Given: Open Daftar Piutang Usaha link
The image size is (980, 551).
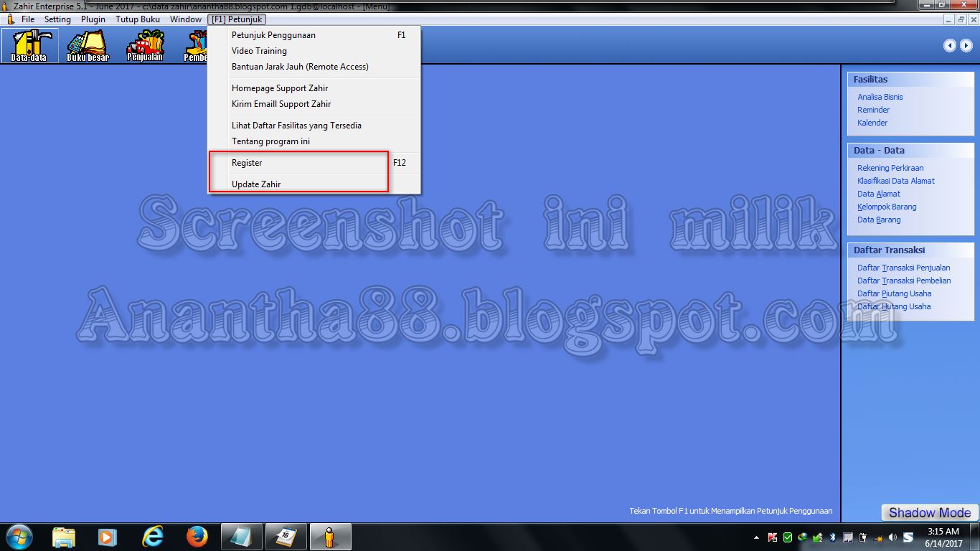Looking at the screenshot, I should pyautogui.click(x=895, y=293).
